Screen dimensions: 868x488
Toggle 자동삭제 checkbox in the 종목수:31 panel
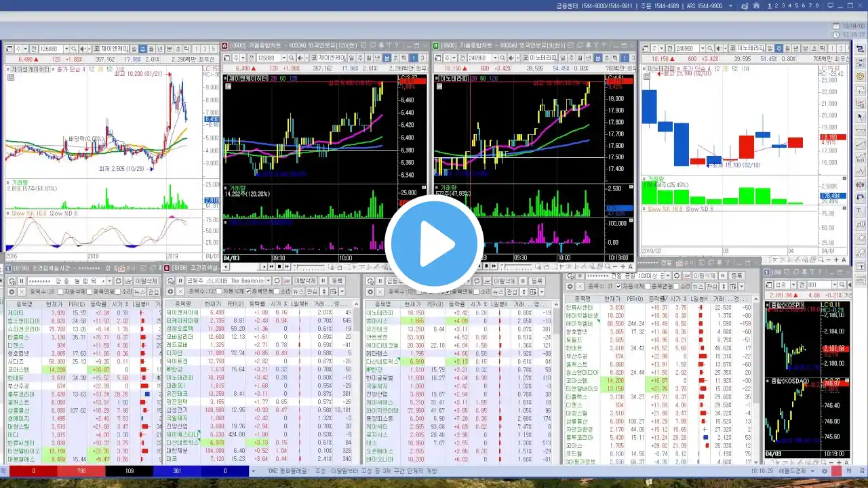click(x=618, y=287)
